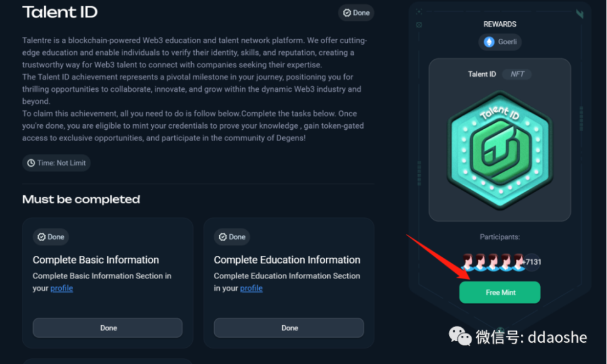Viewport: 607px width, 364px height.
Task: Click the Complete Basic Information heading
Action: [96, 260]
